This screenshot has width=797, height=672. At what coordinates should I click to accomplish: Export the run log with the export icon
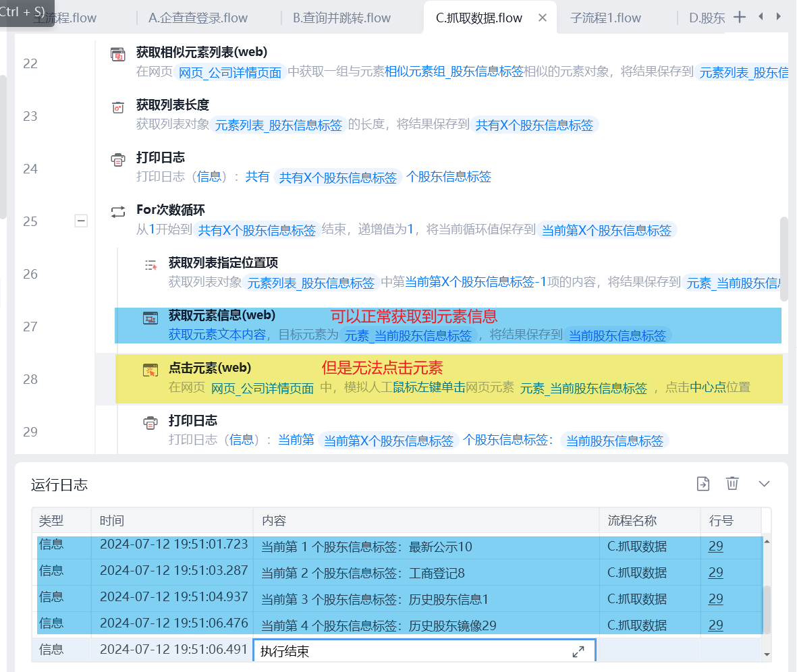point(703,483)
